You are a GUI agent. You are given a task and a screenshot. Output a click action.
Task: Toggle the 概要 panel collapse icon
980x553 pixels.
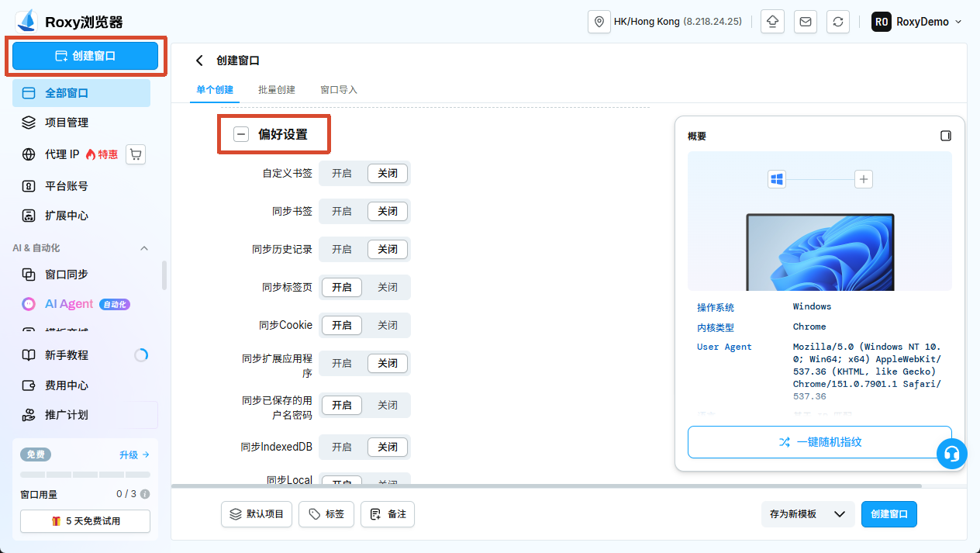[x=945, y=136]
